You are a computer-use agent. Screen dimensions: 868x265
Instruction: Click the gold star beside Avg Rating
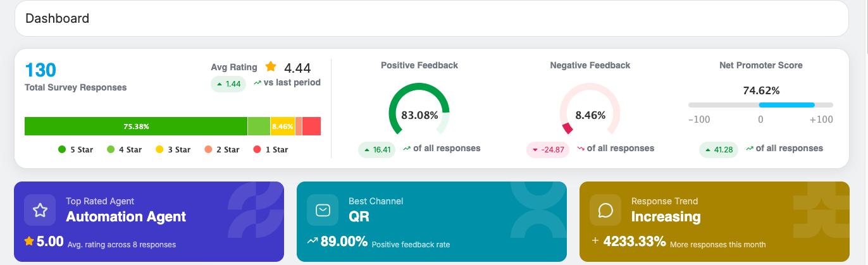271,66
